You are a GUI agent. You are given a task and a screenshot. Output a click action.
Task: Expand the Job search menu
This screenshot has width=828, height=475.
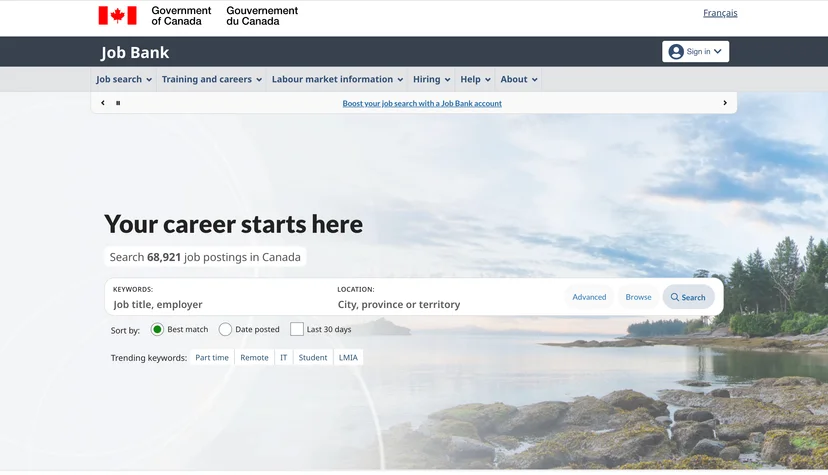tap(124, 79)
